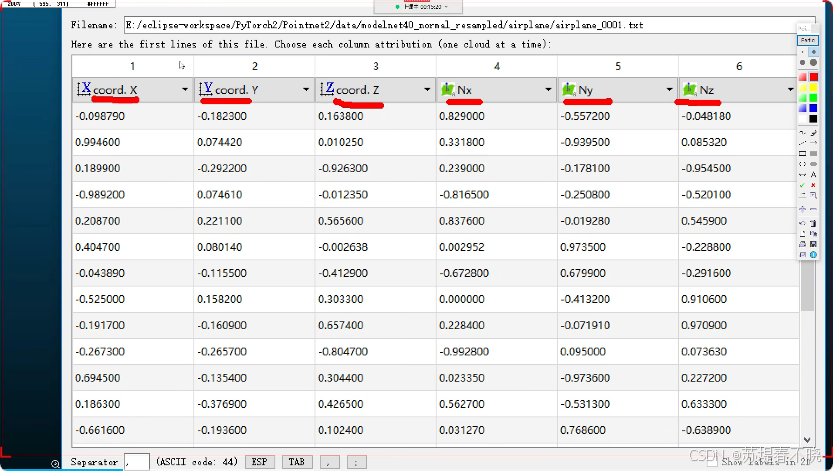The height and width of the screenshot is (471, 833).
Task: Click cell value 0.973500
Action: click(x=583, y=247)
